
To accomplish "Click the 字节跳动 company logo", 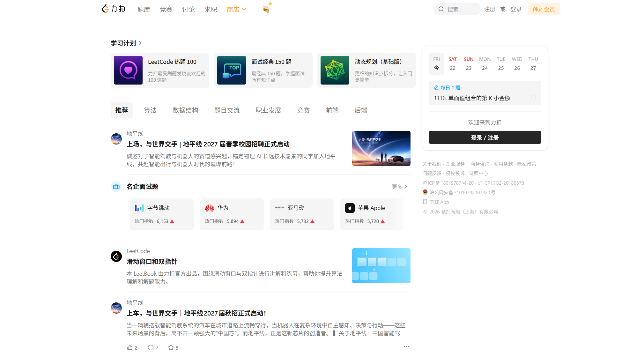I will click(139, 208).
